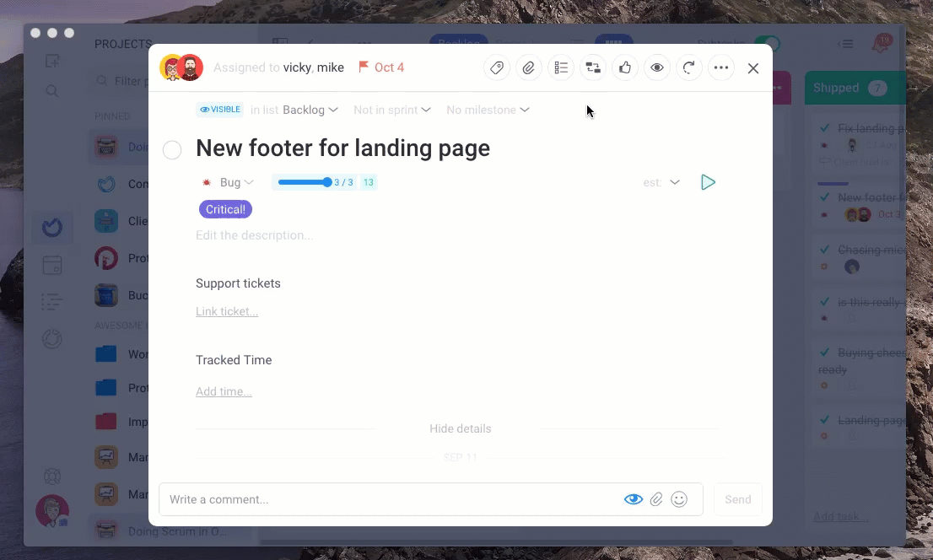
Task: Open the tags icon in task header
Action: pyautogui.click(x=497, y=67)
